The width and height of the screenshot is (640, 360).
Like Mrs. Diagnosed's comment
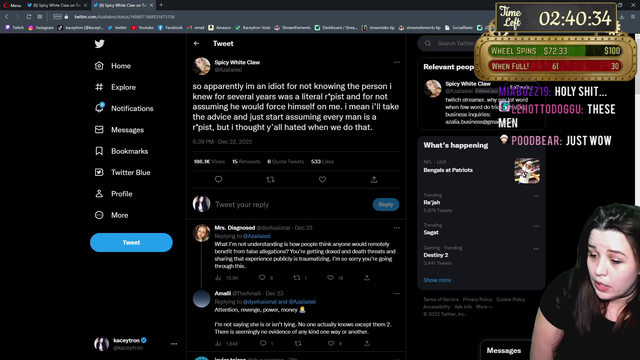330,278
